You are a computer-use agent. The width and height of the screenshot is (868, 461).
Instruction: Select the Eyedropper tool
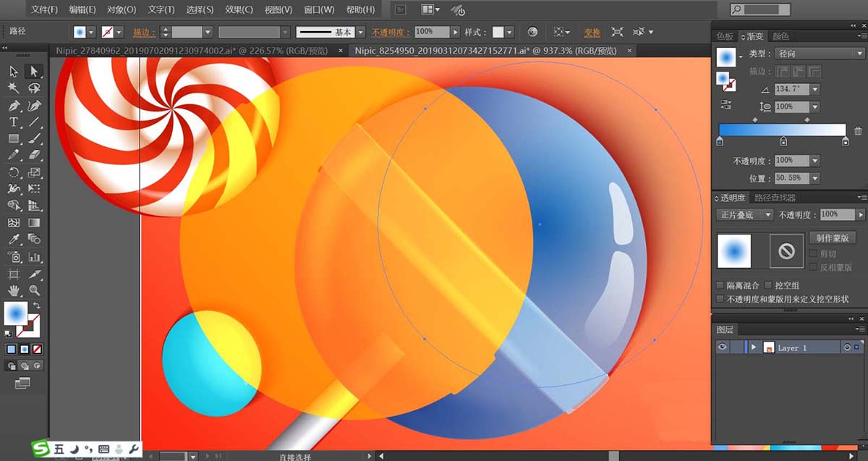(x=13, y=239)
